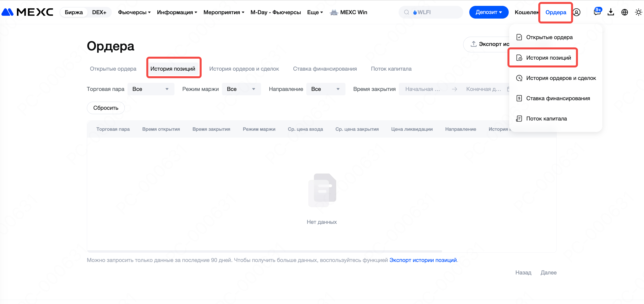This screenshot has height=304, width=644.
Task: Click the horizontal table scrollbar
Action: [264, 251]
